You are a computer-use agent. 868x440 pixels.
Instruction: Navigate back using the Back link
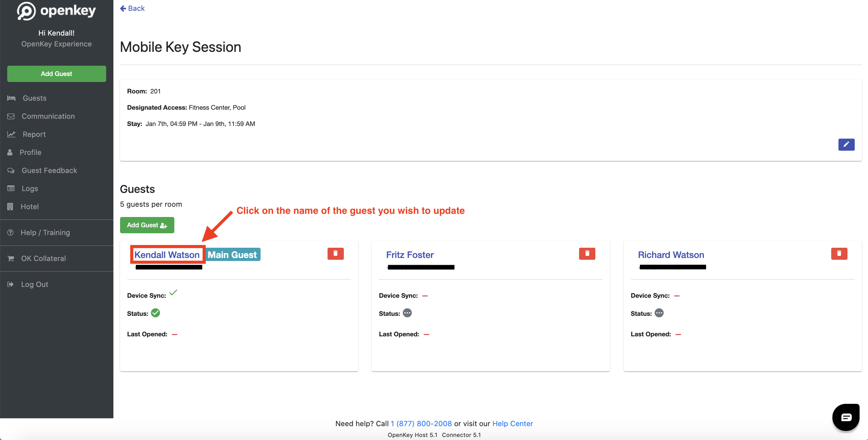[x=132, y=8]
